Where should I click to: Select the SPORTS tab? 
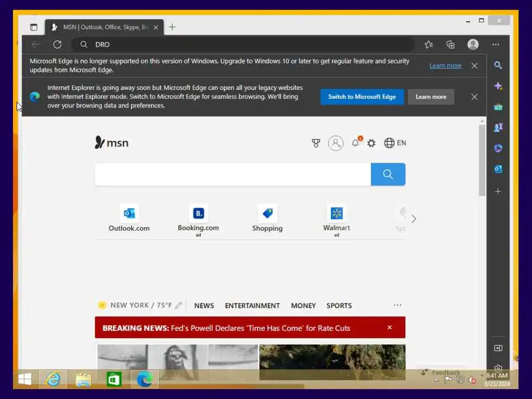339,305
